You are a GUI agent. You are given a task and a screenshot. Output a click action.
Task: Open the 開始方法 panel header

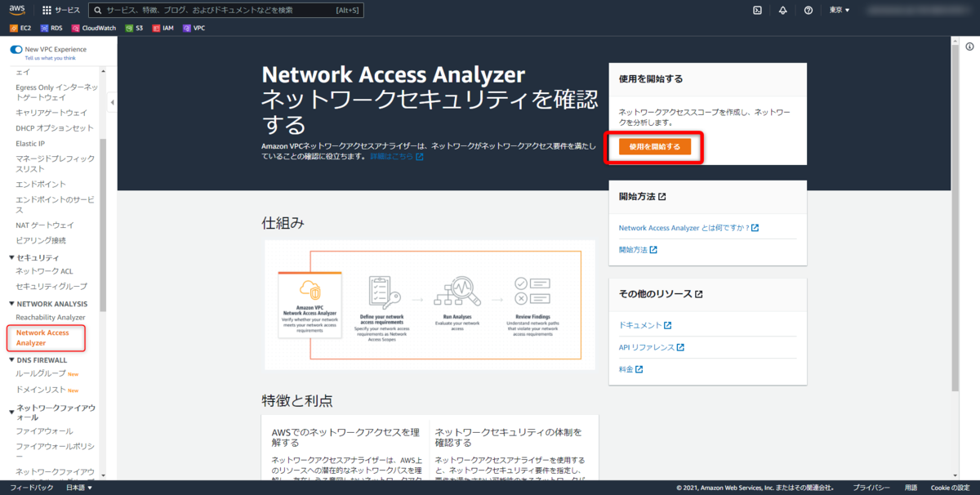(x=643, y=197)
